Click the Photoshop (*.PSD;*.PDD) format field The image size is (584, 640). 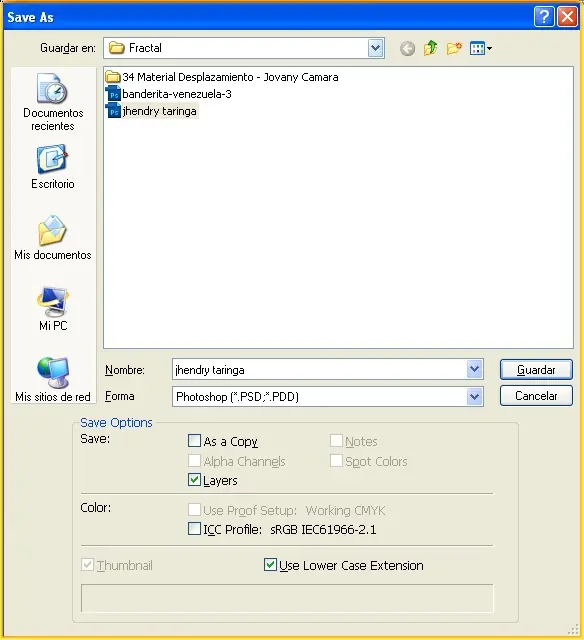tap(320, 396)
